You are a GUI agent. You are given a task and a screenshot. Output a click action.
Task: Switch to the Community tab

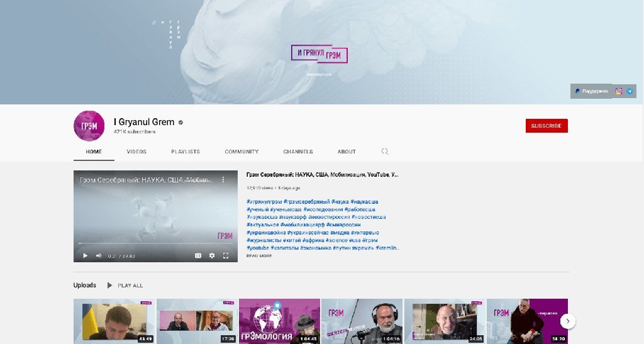(x=241, y=152)
